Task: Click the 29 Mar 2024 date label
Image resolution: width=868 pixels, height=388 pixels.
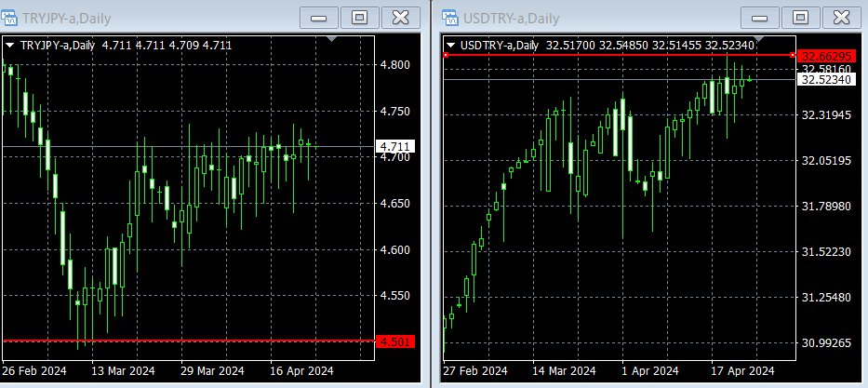Action: point(212,371)
